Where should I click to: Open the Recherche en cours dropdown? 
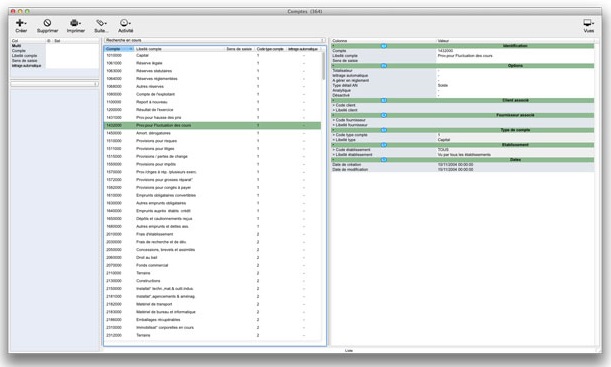pyautogui.click(x=215, y=40)
